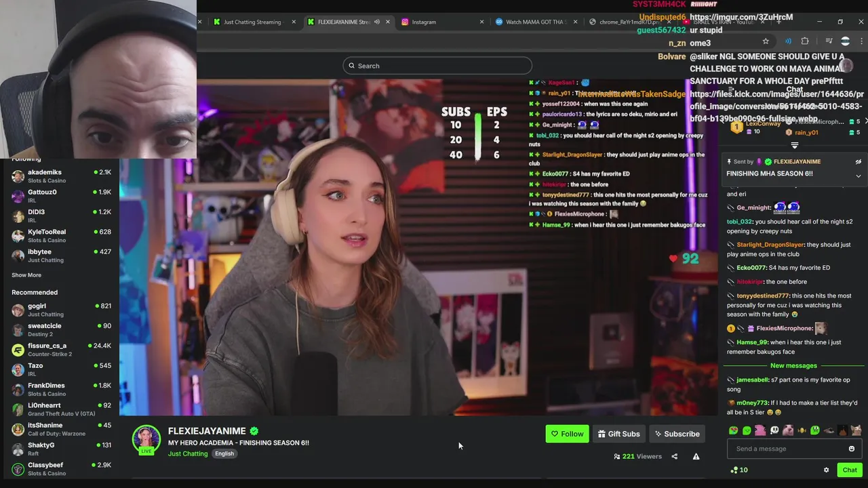
Task: Click tobi_032 username in chat
Action: coord(740,222)
